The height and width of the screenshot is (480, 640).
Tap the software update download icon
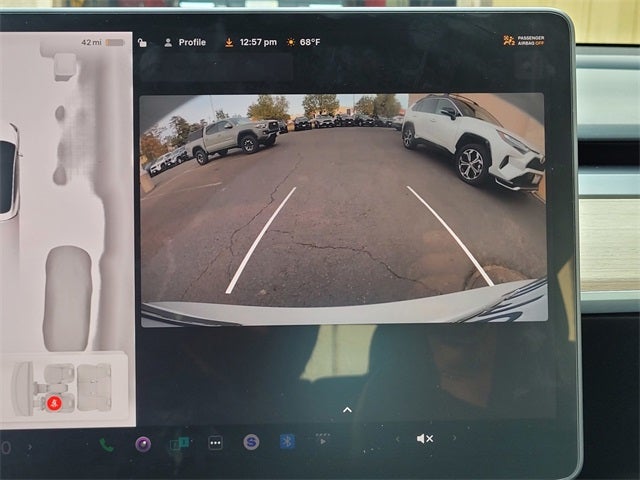coord(229,42)
